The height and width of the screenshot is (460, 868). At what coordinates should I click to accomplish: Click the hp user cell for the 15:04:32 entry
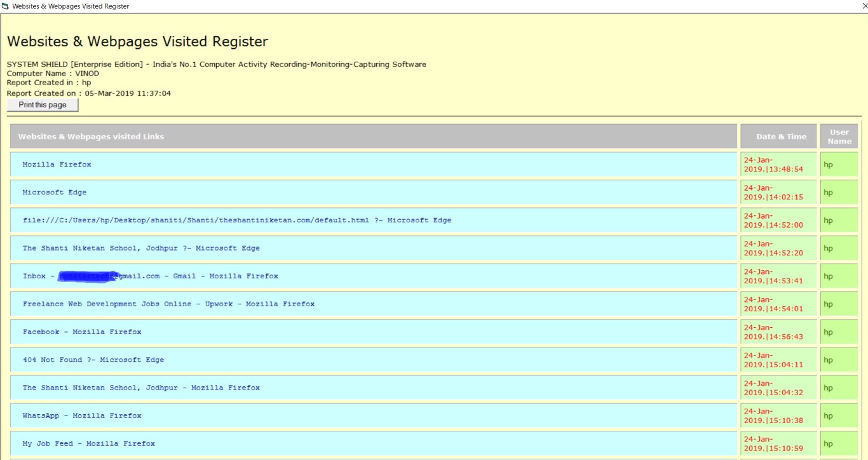click(x=839, y=388)
